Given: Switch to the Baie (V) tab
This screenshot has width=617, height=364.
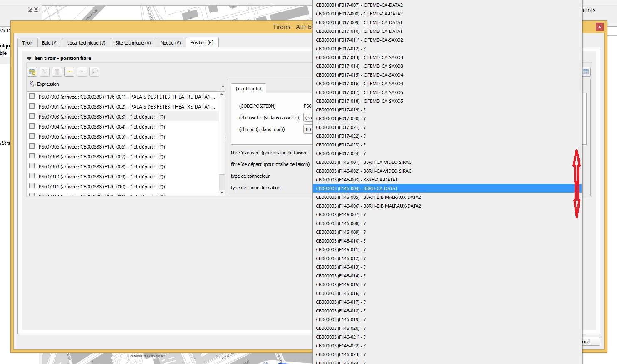Looking at the screenshot, I should point(50,42).
